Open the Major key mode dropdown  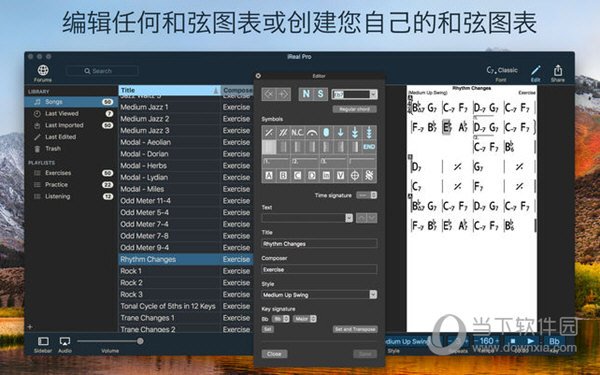(x=305, y=319)
